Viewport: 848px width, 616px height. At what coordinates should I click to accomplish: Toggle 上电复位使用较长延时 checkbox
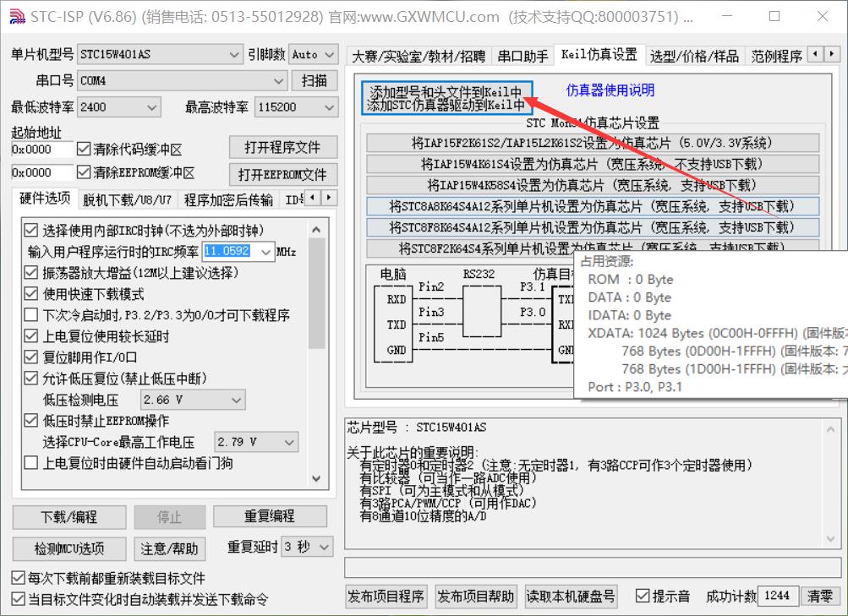tap(30, 336)
